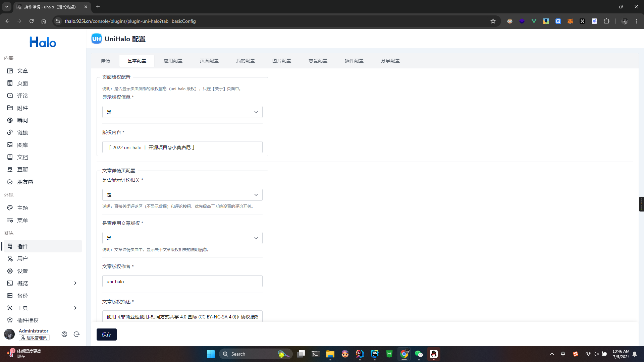Toggle the 是否使用文章版权 yes option
644x362 pixels.
click(x=182, y=238)
